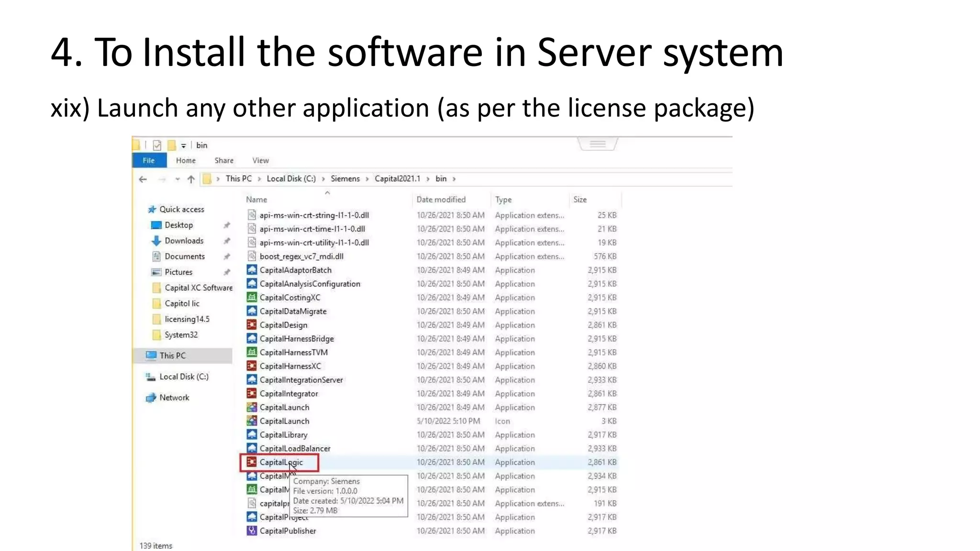Click the CapitalPublisher purple icon

251,530
